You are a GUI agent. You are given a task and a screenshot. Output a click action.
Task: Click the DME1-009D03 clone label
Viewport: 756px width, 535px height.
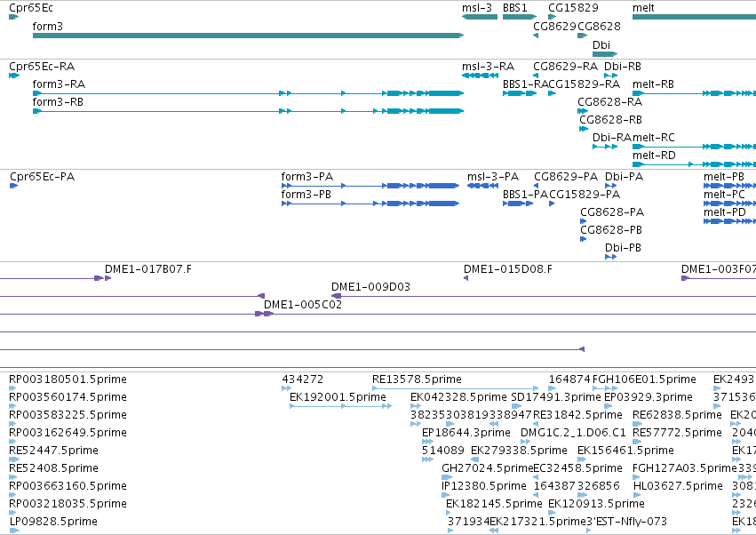tap(370, 288)
